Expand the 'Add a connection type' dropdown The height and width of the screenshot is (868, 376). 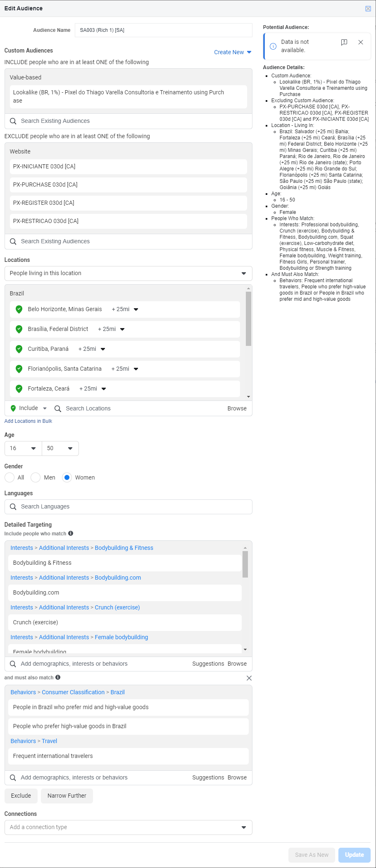pos(128,827)
